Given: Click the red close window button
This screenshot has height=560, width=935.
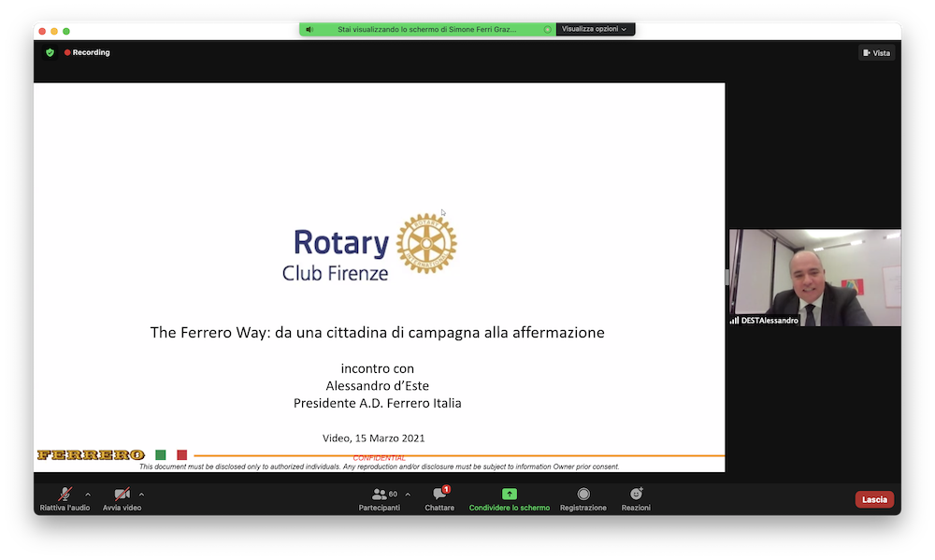Looking at the screenshot, I should [42, 31].
